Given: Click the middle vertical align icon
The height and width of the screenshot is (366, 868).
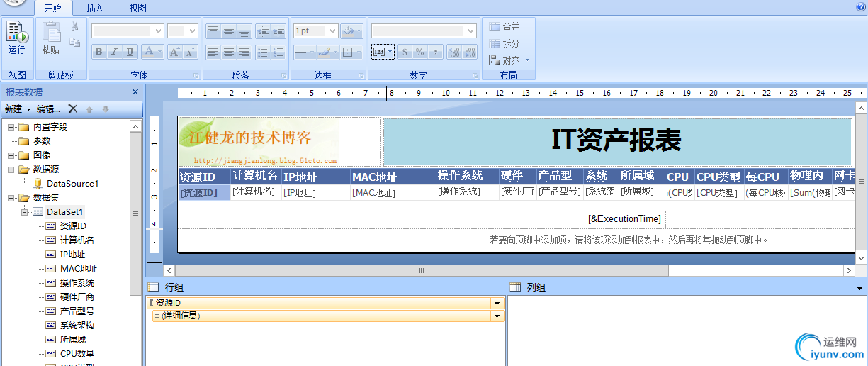Looking at the screenshot, I should [229, 31].
